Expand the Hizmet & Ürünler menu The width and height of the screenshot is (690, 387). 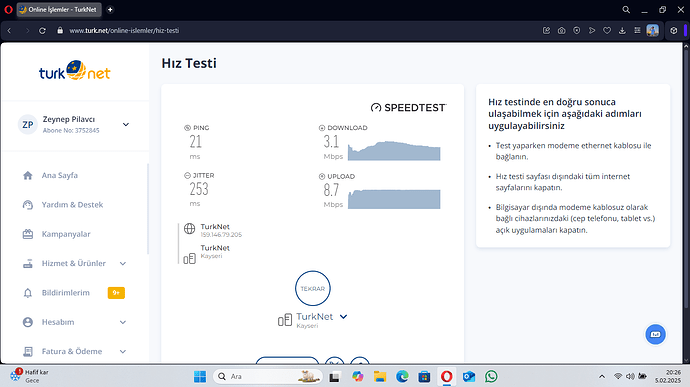point(123,264)
